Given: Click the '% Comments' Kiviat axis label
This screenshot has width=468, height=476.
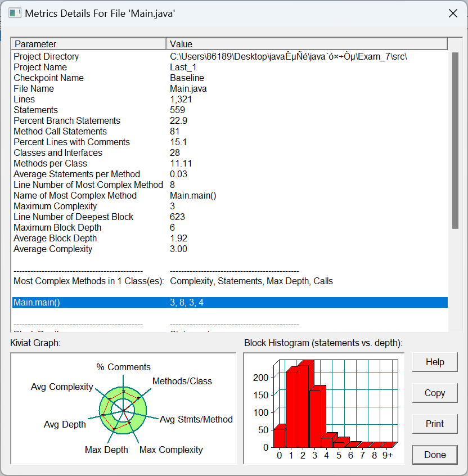Looking at the screenshot, I should (x=123, y=367).
